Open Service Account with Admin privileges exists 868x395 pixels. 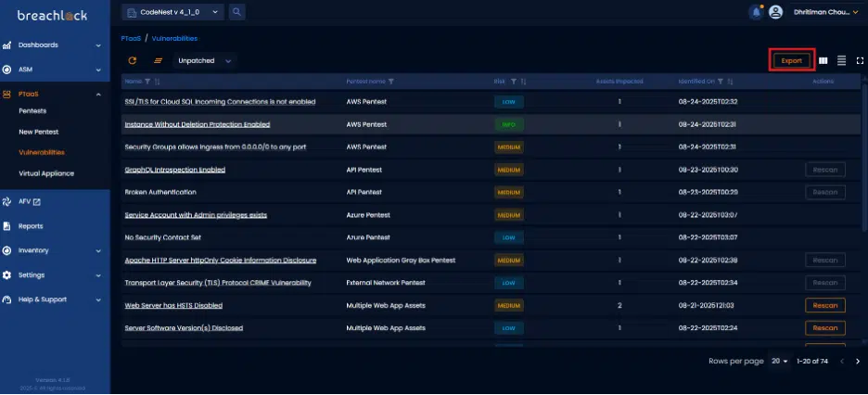pyautogui.click(x=196, y=215)
